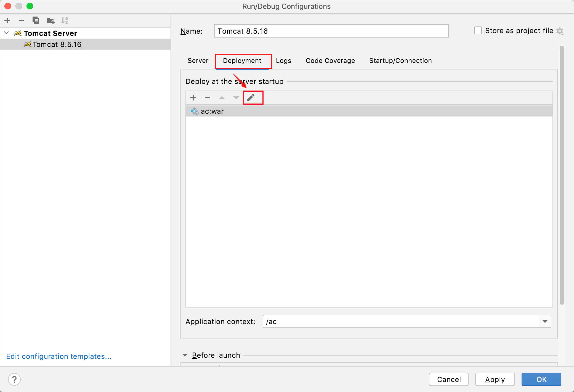The image size is (574, 392).
Task: Select the Tomcat 8.5.16 configuration
Action: (x=85, y=44)
